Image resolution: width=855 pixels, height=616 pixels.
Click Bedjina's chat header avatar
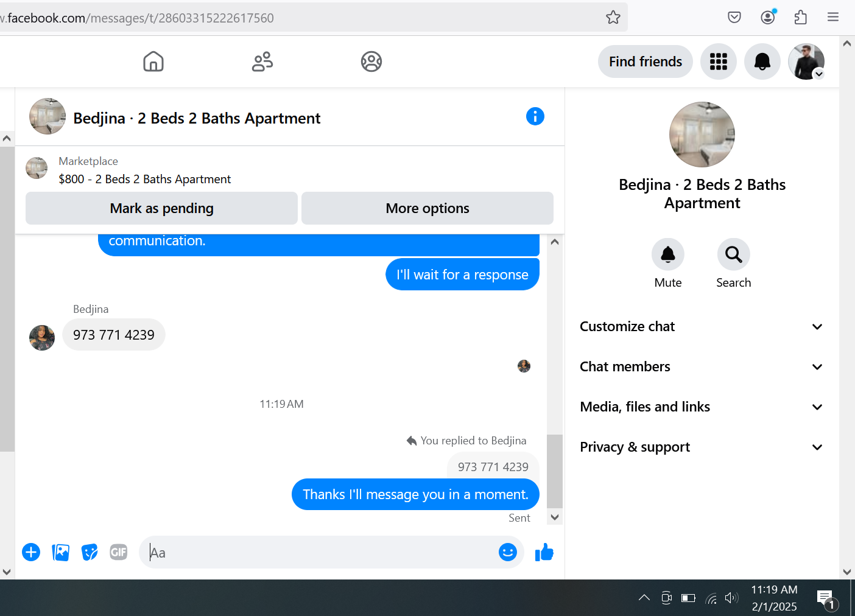pyautogui.click(x=47, y=116)
